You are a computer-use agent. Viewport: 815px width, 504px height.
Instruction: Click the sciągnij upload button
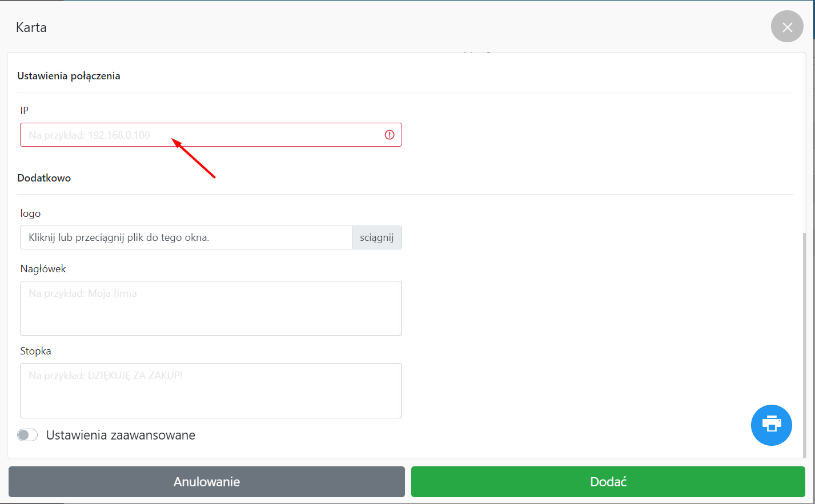pyautogui.click(x=376, y=237)
